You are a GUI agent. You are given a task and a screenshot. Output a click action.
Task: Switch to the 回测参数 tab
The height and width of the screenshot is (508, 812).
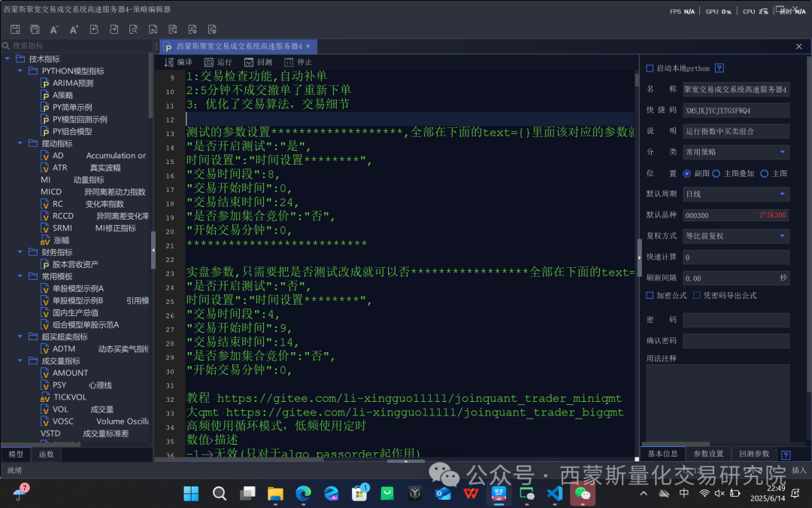(x=754, y=454)
